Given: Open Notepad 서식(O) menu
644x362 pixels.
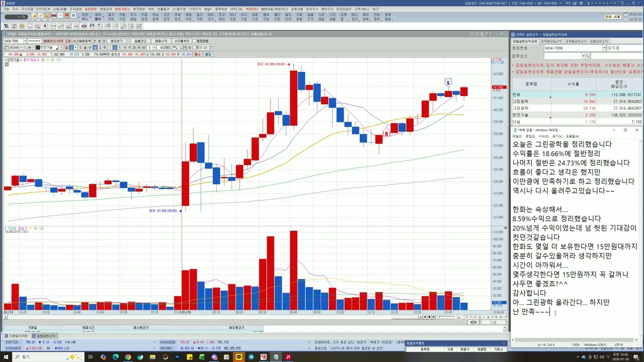Looking at the screenshot, I should (543, 136).
